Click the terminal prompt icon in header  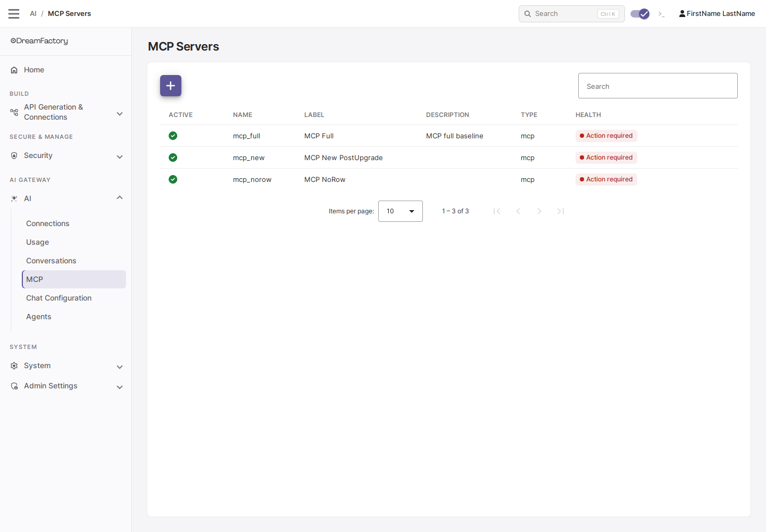(661, 14)
